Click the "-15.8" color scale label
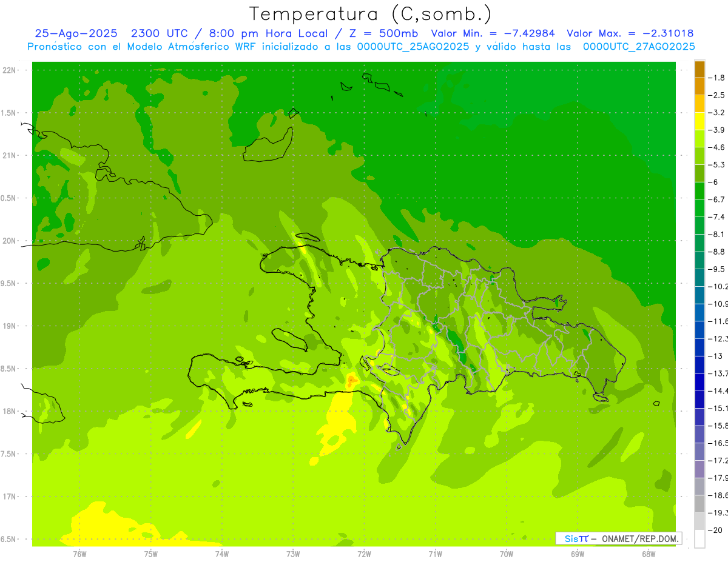Screen dimensions: 728x562 pyautogui.click(x=718, y=426)
